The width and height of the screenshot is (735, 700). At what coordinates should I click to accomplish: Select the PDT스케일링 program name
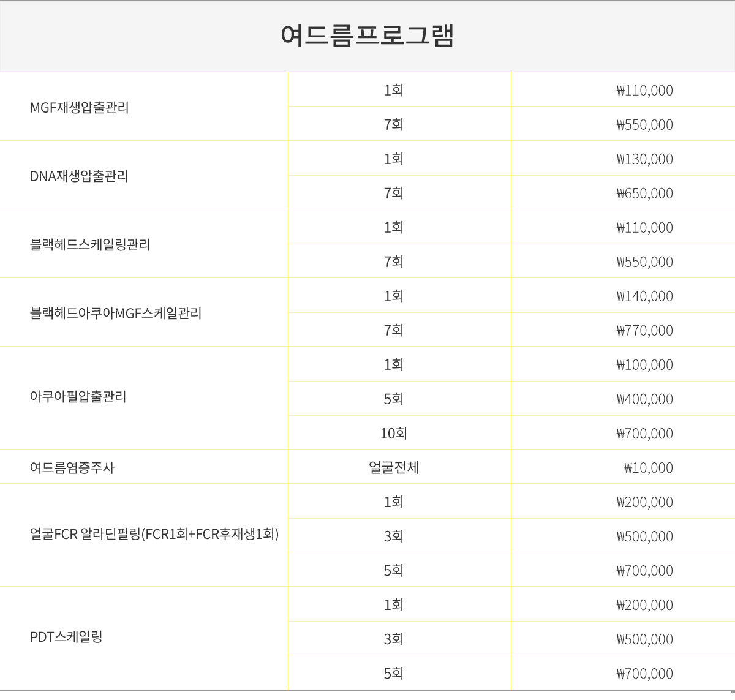tap(66, 637)
